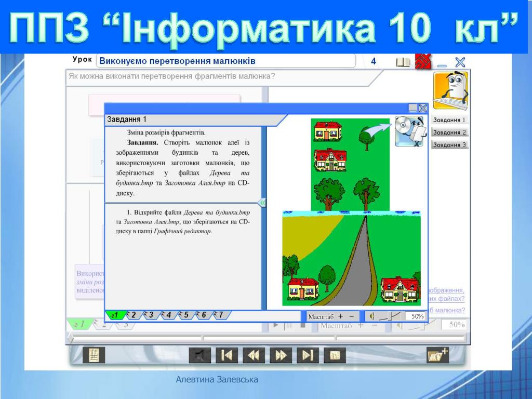The image size is (532, 399).
Task: Go back with the rewind button
Action: [254, 355]
